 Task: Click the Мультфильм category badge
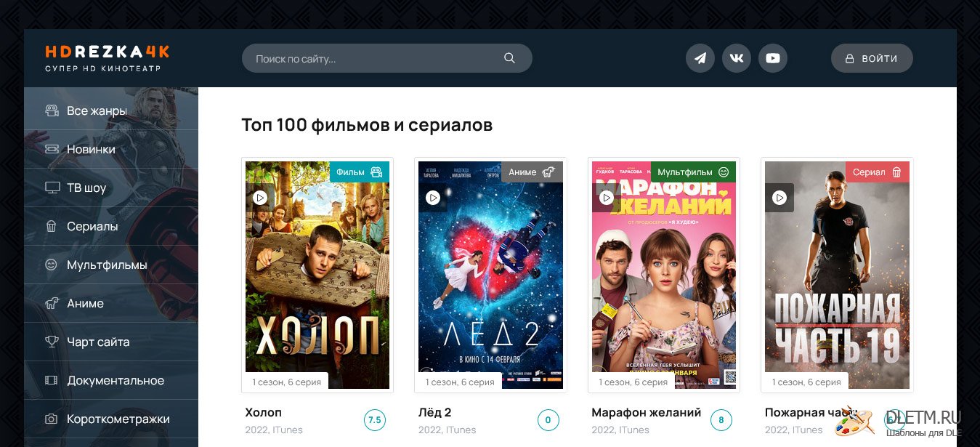693,172
